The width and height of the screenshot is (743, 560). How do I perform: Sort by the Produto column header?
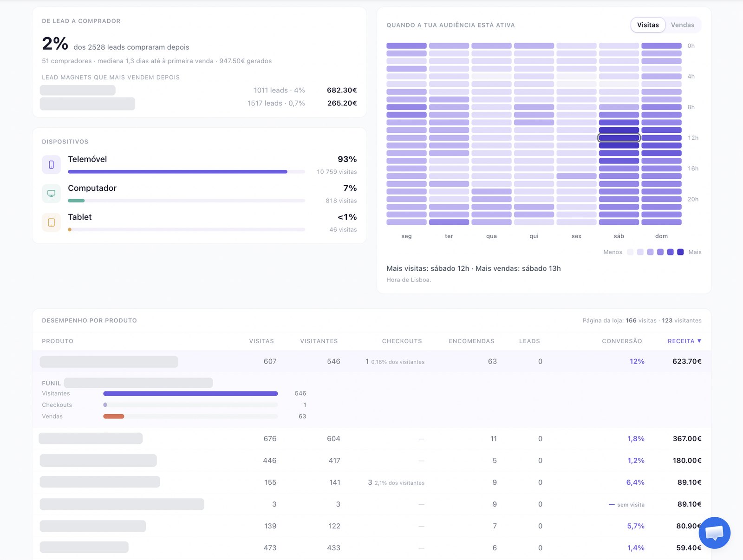tap(58, 341)
